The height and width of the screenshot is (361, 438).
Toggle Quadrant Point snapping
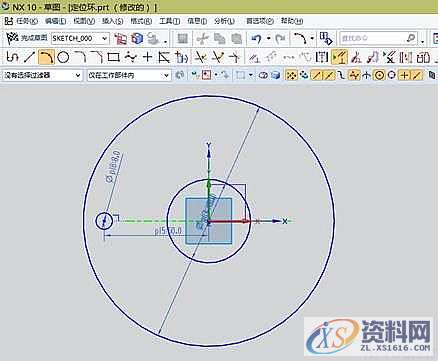click(392, 75)
